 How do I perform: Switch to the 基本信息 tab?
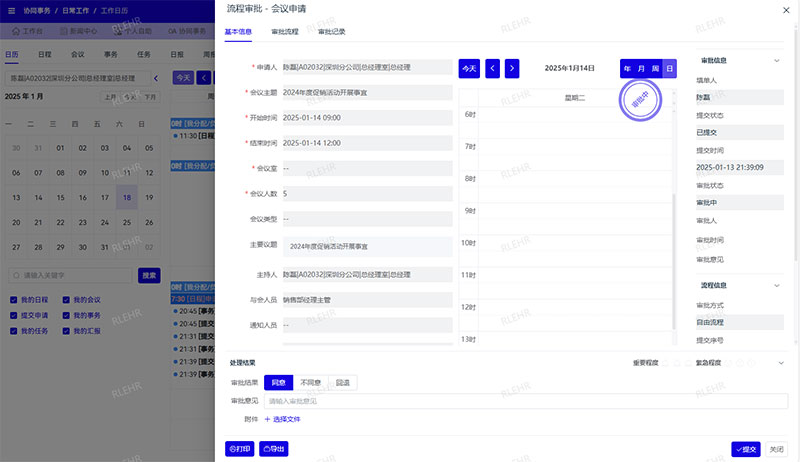click(238, 32)
